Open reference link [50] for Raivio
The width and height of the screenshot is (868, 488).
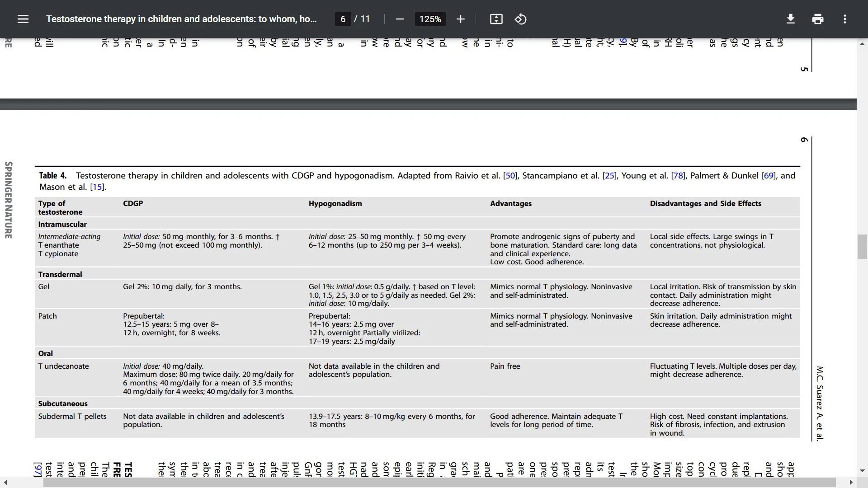click(510, 176)
